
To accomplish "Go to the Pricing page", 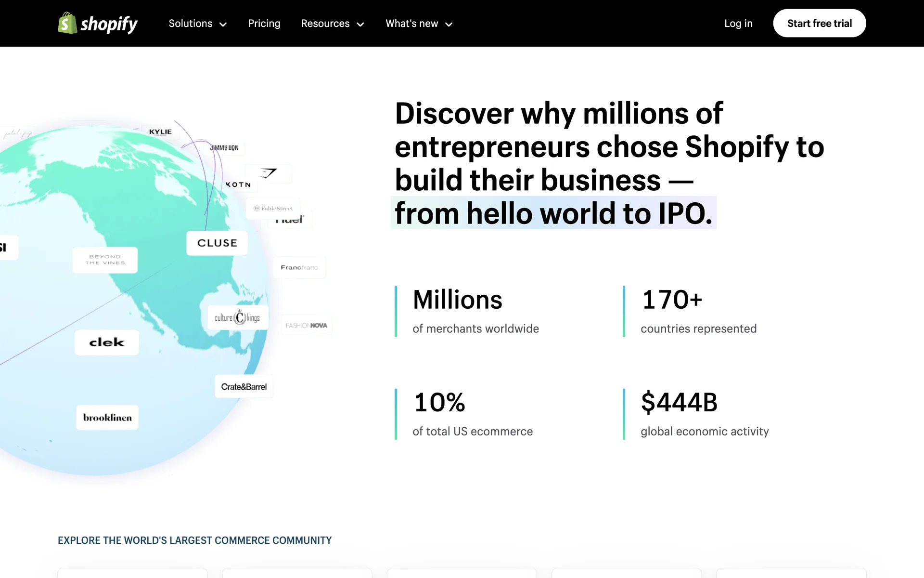I will [x=264, y=24].
